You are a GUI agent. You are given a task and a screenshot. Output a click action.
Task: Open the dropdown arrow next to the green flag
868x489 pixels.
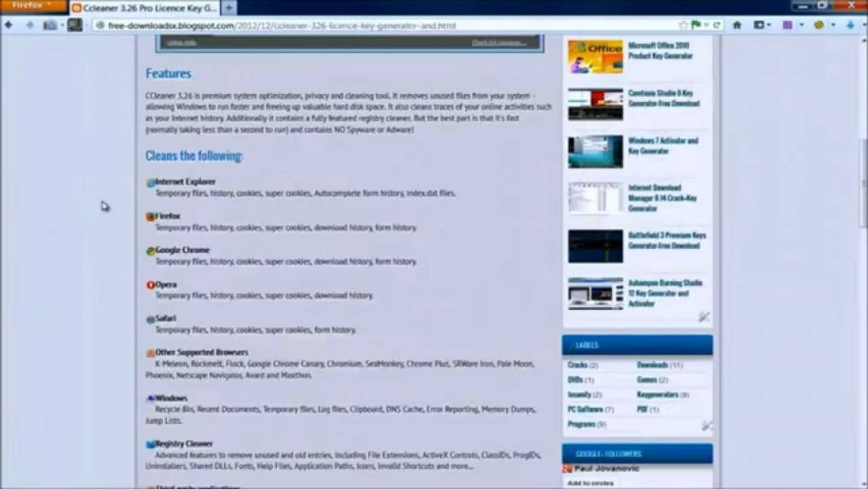pos(706,26)
